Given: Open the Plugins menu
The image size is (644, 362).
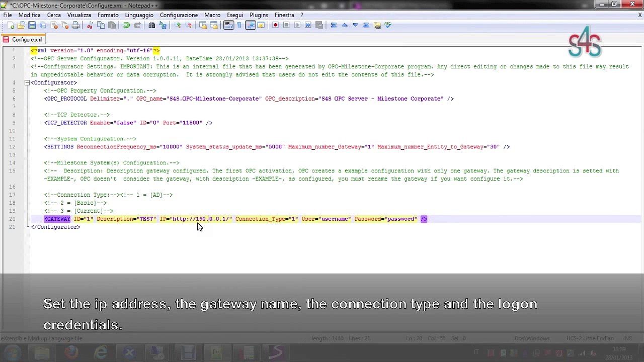Looking at the screenshot, I should [259, 15].
